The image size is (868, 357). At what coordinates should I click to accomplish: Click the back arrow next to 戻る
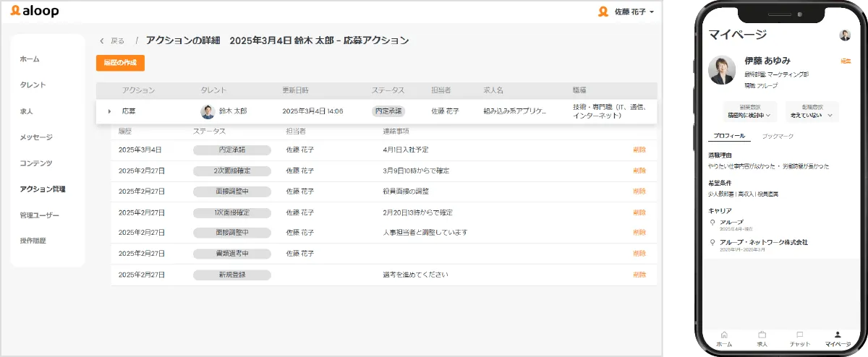click(102, 41)
